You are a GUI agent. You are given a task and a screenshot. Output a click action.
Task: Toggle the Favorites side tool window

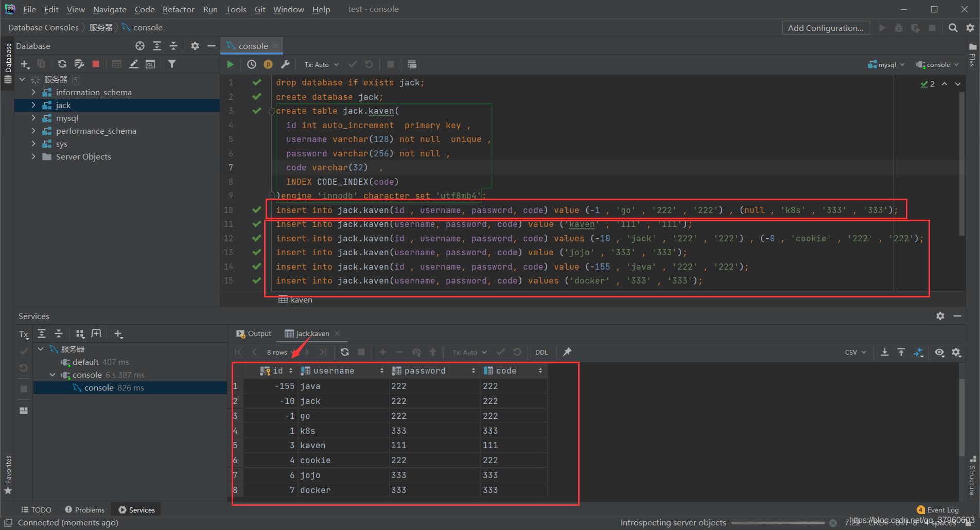tap(8, 474)
